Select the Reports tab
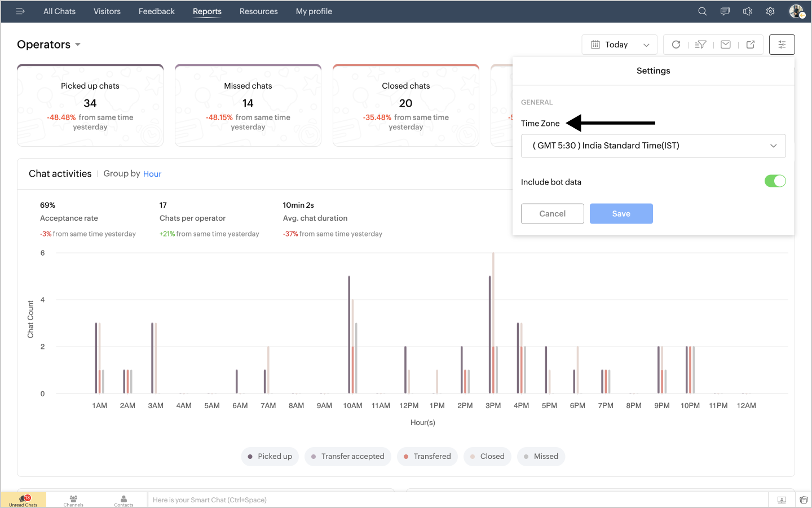812x508 pixels. coord(207,11)
